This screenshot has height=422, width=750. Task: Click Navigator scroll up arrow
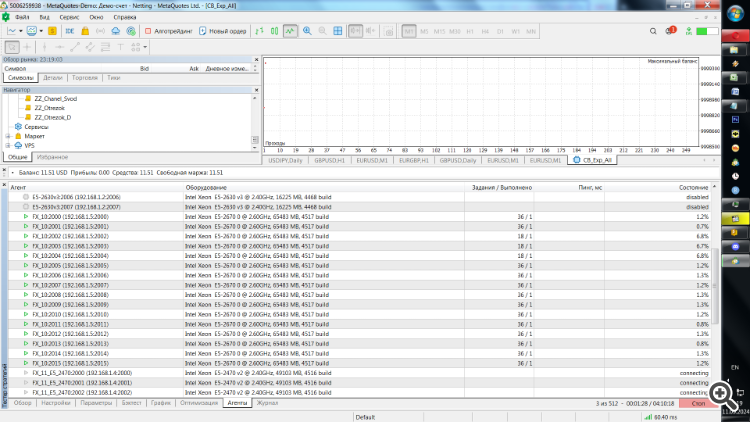point(254,98)
